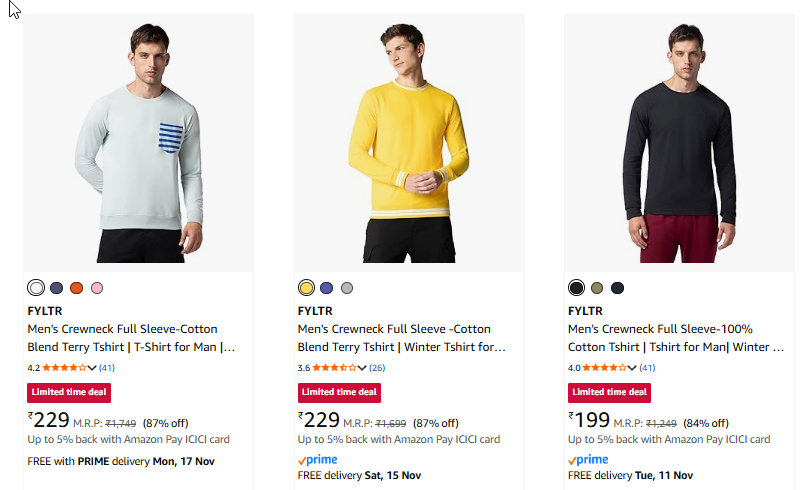This screenshot has width=812, height=490.
Task: Click the Prime logo under the ₹199 product
Action: click(588, 459)
